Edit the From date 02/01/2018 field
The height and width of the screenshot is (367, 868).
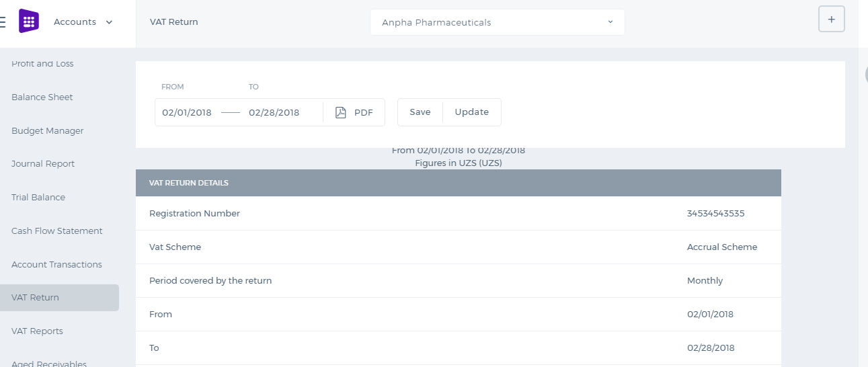coord(187,112)
